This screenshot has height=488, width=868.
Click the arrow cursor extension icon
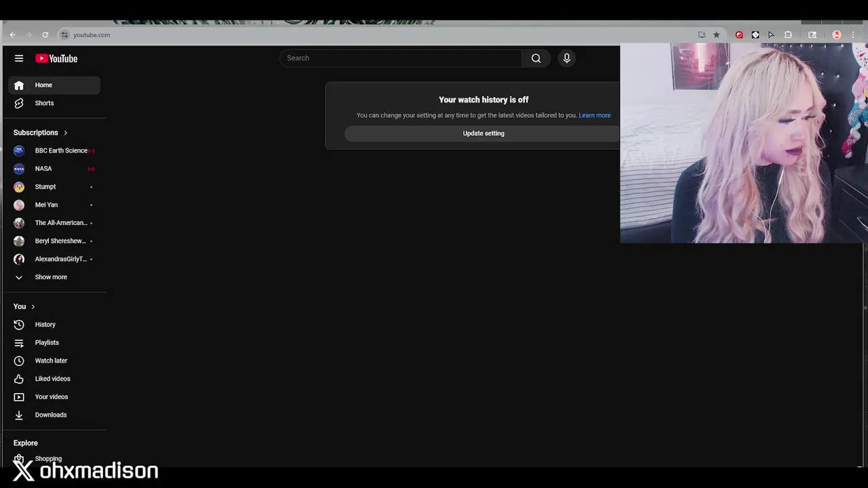click(771, 35)
